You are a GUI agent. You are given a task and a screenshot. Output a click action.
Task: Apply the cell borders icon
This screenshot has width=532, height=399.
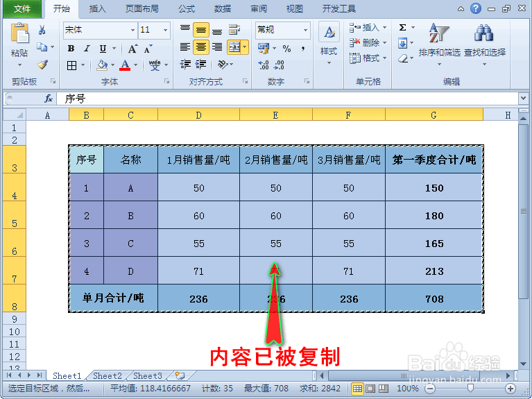click(71, 65)
